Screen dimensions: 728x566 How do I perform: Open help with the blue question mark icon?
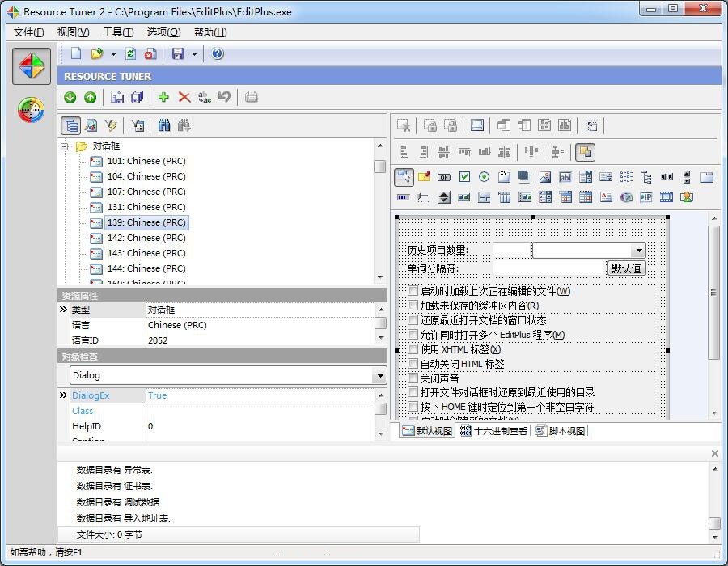click(218, 54)
